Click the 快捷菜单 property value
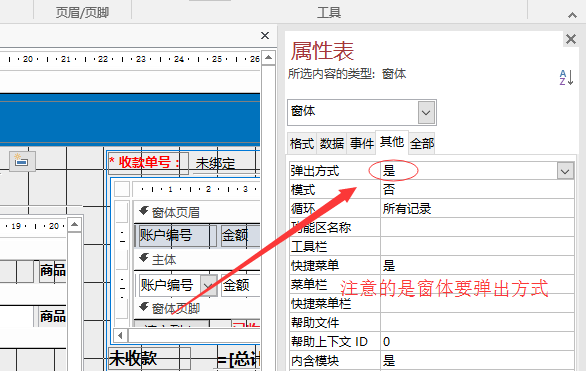This screenshot has width=586, height=371. pos(477,266)
